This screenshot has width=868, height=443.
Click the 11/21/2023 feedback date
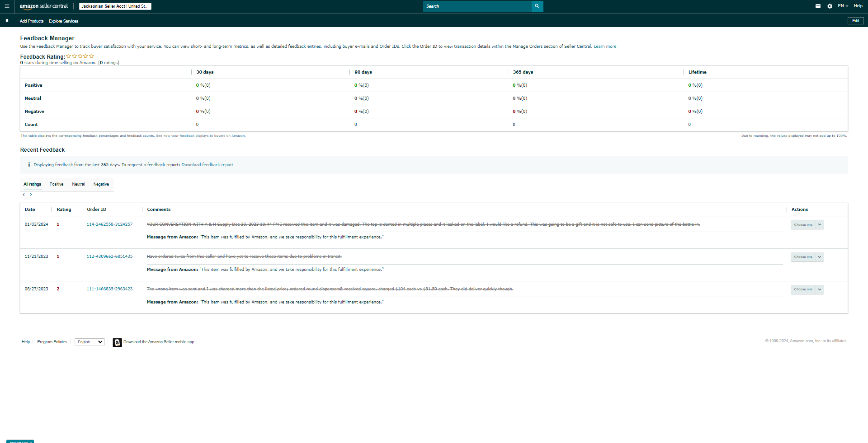coord(36,256)
